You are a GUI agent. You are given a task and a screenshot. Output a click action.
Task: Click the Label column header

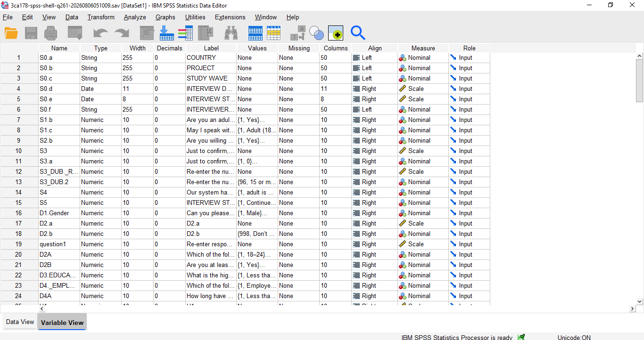[x=211, y=48]
